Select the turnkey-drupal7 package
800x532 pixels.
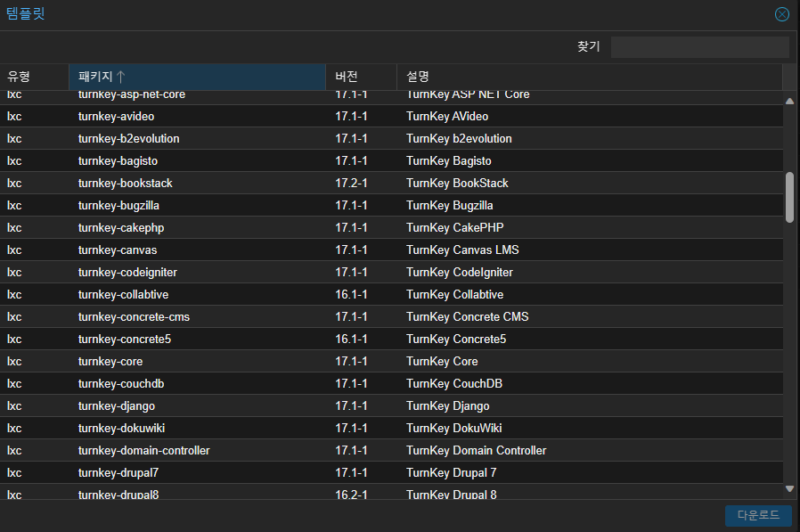tap(118, 473)
